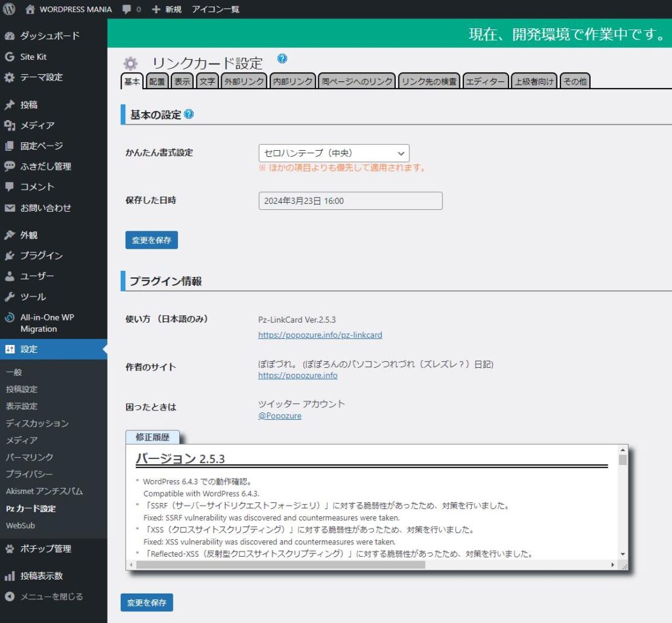Click the 保存した日時 date field

click(x=350, y=201)
